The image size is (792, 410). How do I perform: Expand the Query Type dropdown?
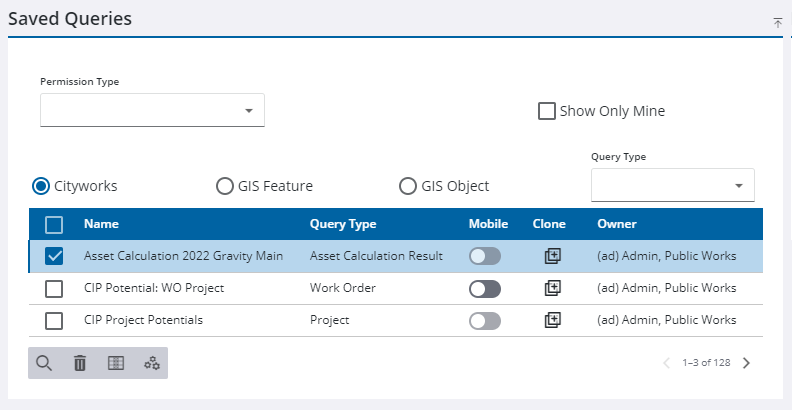tap(672, 185)
